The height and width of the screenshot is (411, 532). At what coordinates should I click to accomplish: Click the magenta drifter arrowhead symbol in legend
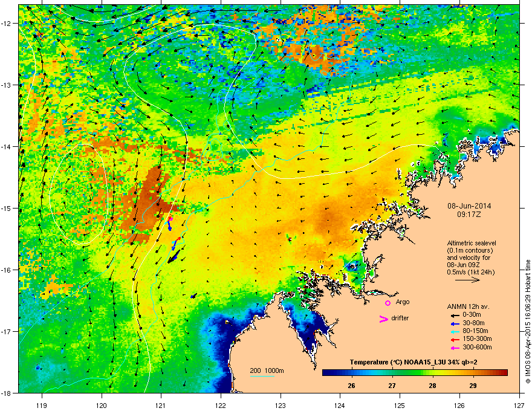tap(383, 319)
